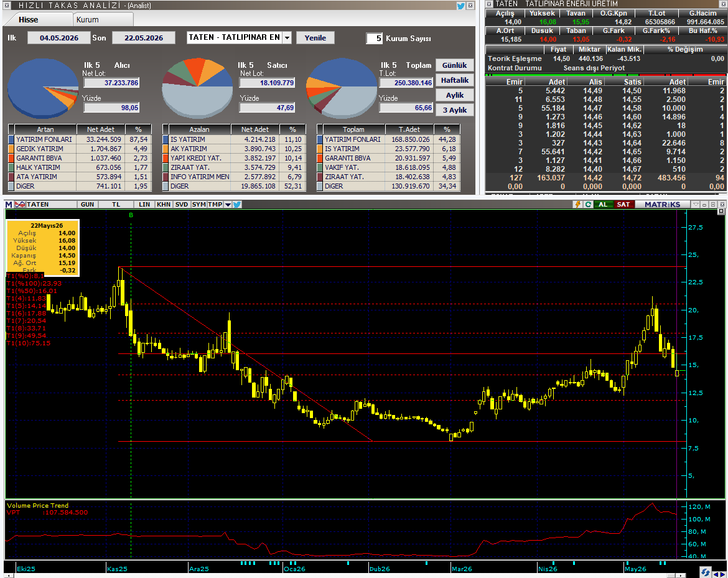Viewport: 728px width, 578px height.
Task: Click the lightning bolt quick-order icon
Action: point(578,205)
